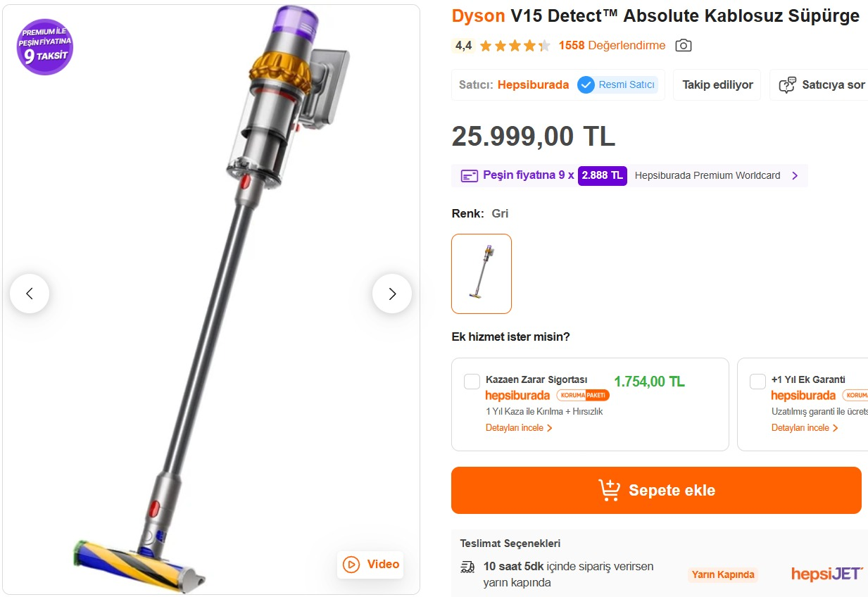
Task: Open the camera photo reviews icon
Action: 683,46
